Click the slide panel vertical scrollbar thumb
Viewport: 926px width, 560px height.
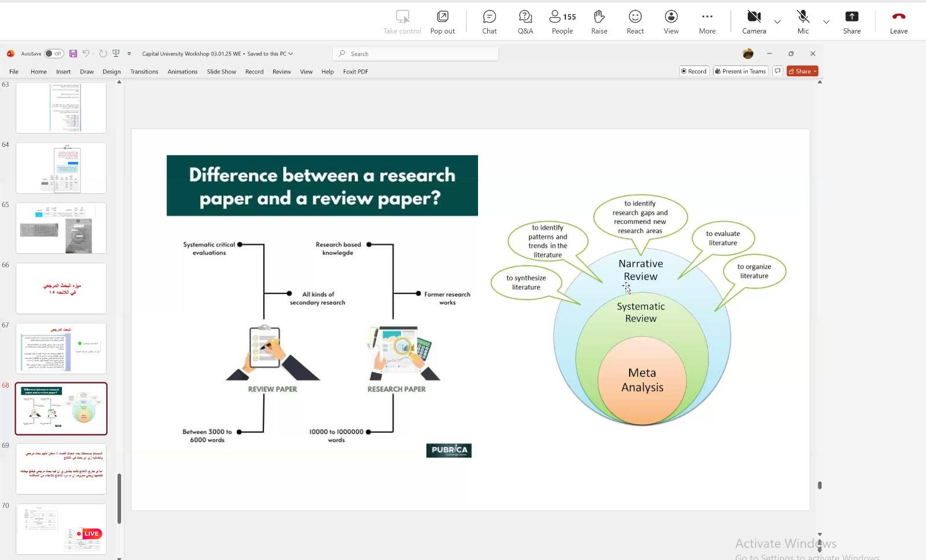(119, 498)
